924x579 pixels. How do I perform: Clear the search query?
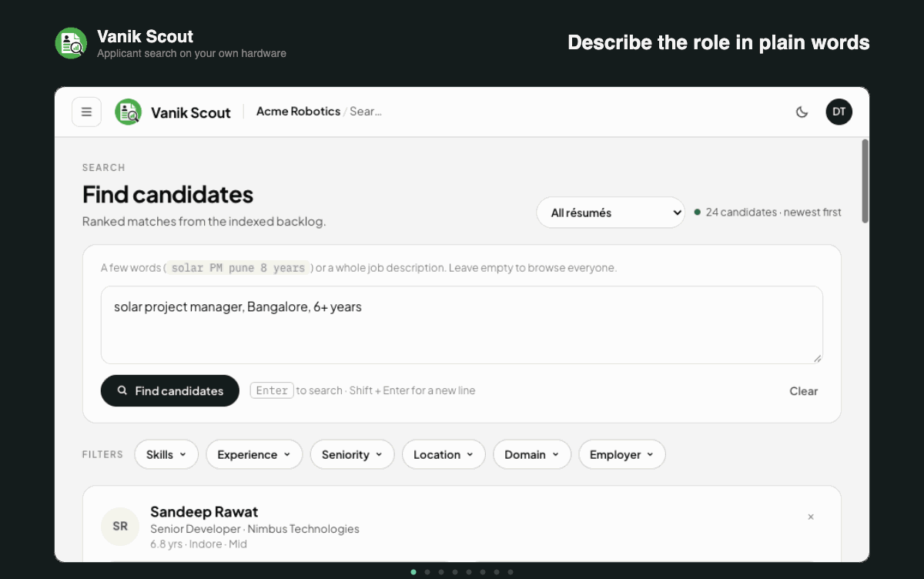(803, 391)
